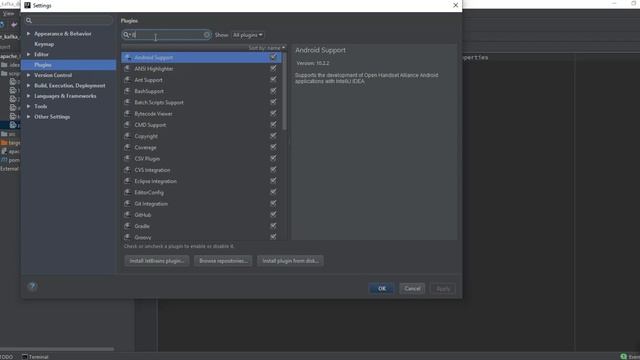640x360 pixels.
Task: Open Terminal tool window icon
Action: [x=24, y=357]
